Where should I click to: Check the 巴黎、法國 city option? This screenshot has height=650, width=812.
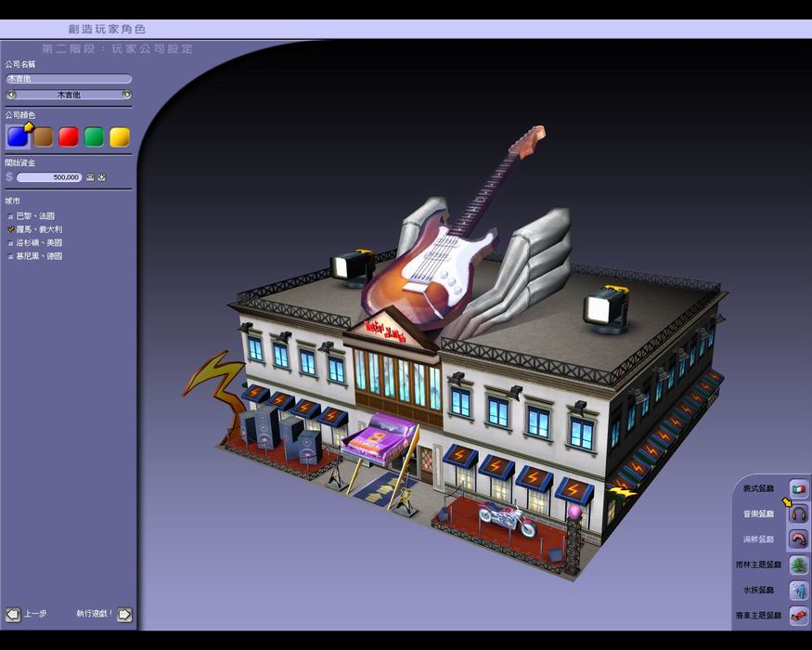coord(11,216)
